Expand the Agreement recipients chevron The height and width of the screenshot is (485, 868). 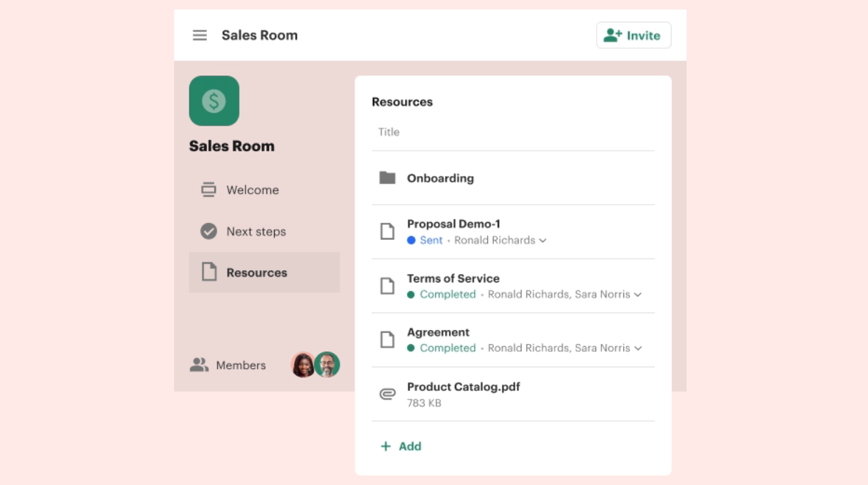[638, 348]
